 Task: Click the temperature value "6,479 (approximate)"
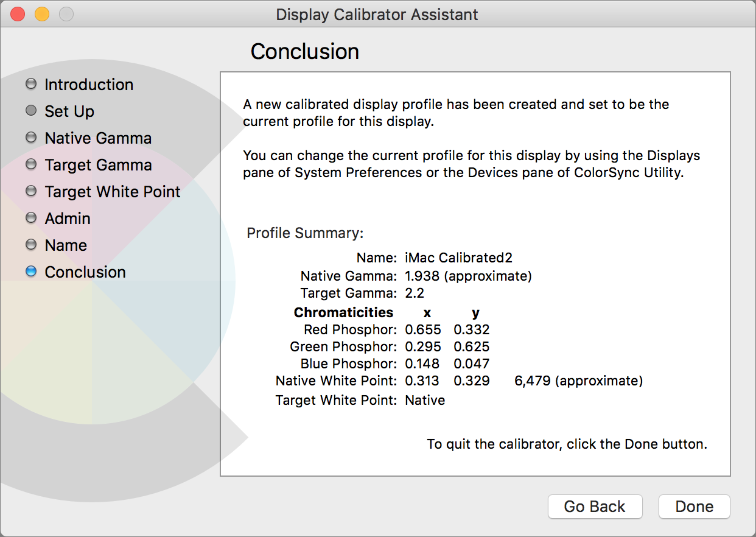click(x=579, y=382)
